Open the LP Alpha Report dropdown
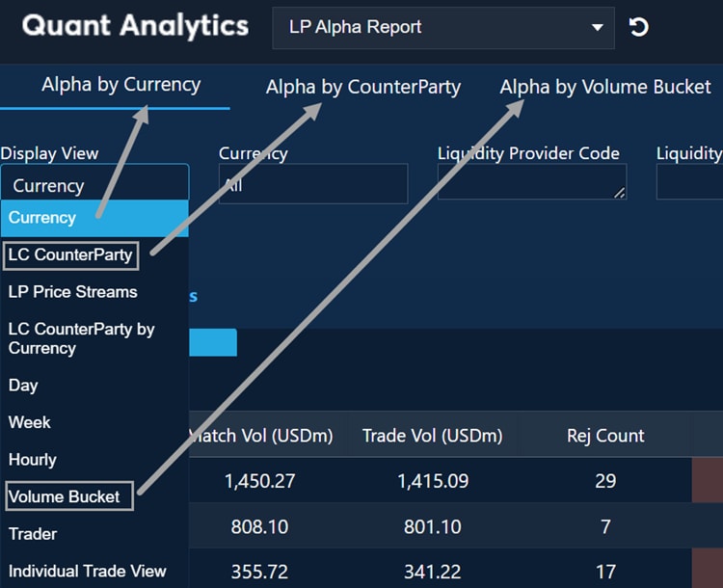This screenshot has width=723, height=588. click(443, 27)
